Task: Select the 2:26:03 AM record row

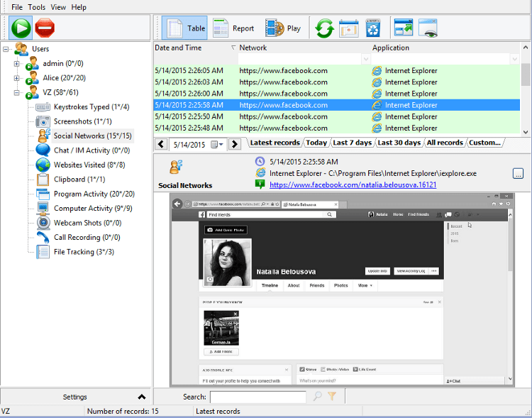Action: point(336,82)
